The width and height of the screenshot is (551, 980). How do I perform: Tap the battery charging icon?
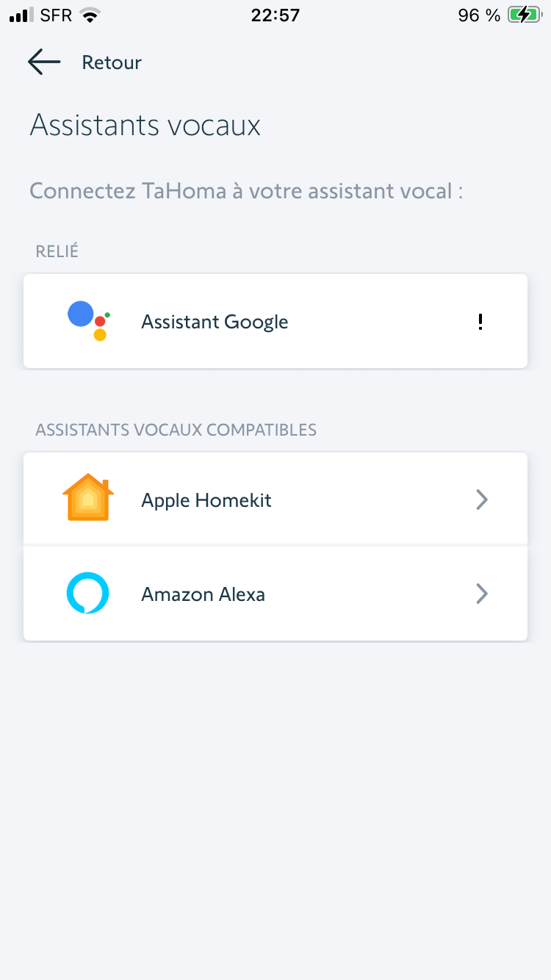[525, 15]
